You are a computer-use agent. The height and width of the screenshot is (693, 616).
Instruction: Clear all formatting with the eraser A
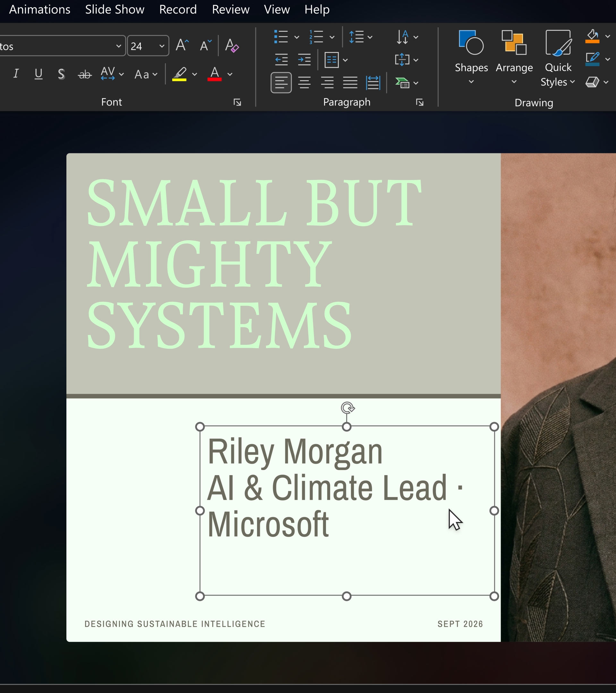pos(232,45)
